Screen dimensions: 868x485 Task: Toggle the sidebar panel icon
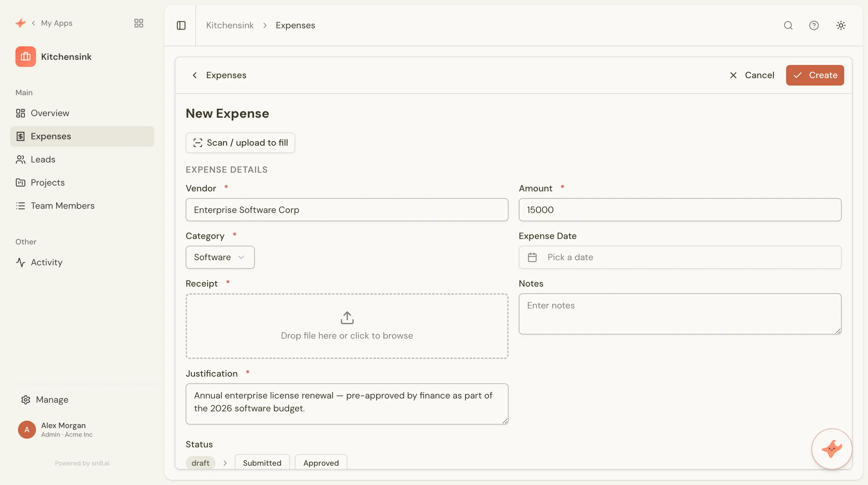pos(181,25)
